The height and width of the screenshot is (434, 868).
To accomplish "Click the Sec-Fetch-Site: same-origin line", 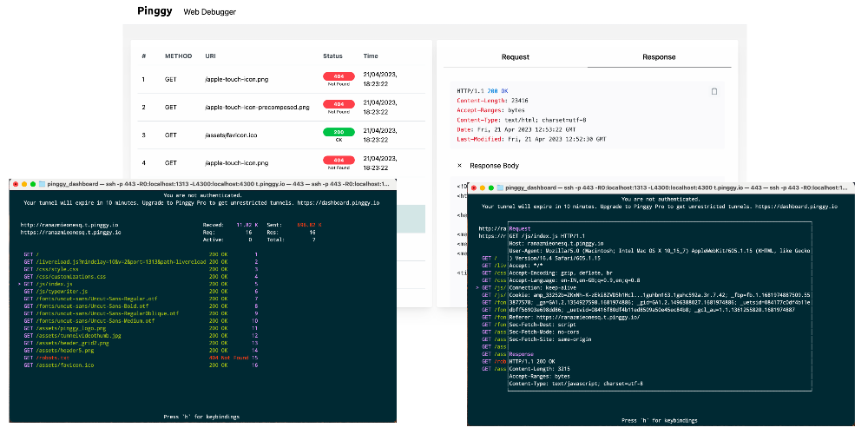I will pyautogui.click(x=549, y=339).
